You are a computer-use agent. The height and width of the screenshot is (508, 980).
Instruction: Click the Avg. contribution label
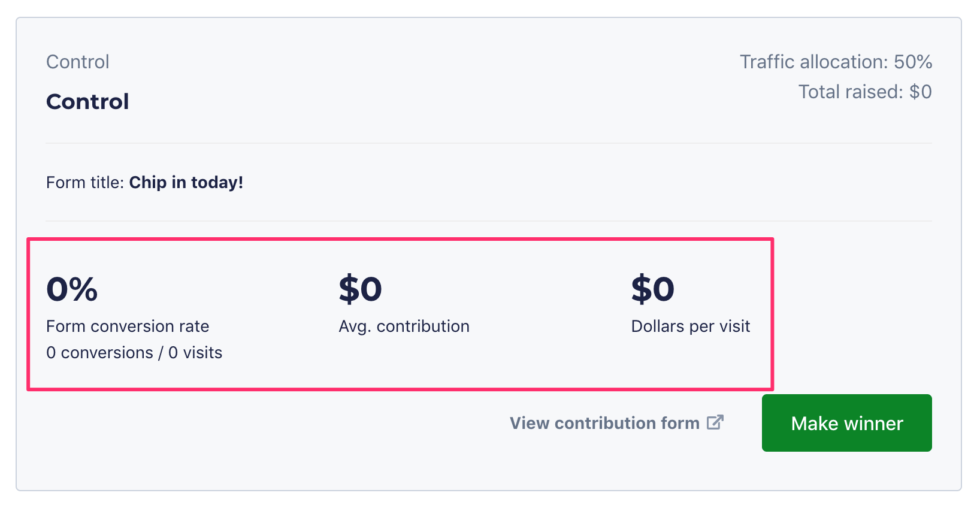404,326
